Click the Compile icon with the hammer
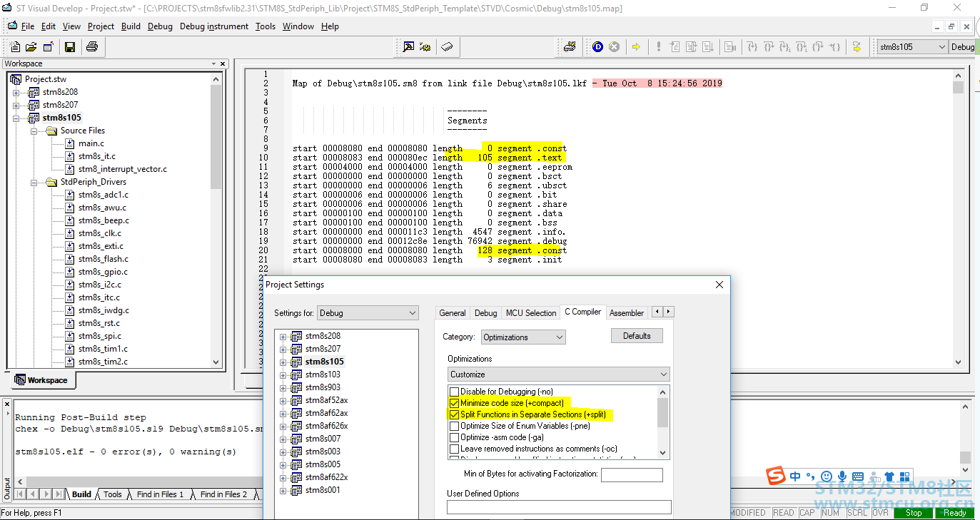Viewport: 980px width, 520px height. [408, 47]
